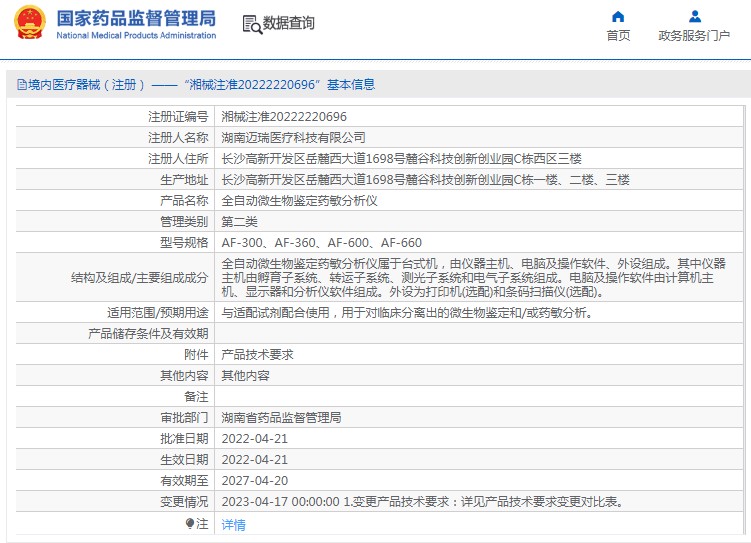Select registrant name 湖南迈瑞医疗科技有限公司

pyautogui.click(x=294, y=137)
